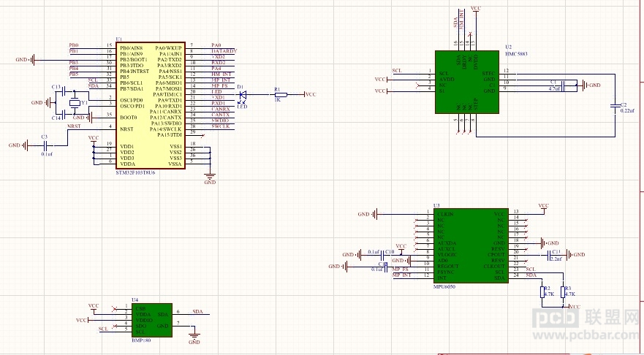Select the U1 STM32F103T8U6 chip body

[151, 105]
